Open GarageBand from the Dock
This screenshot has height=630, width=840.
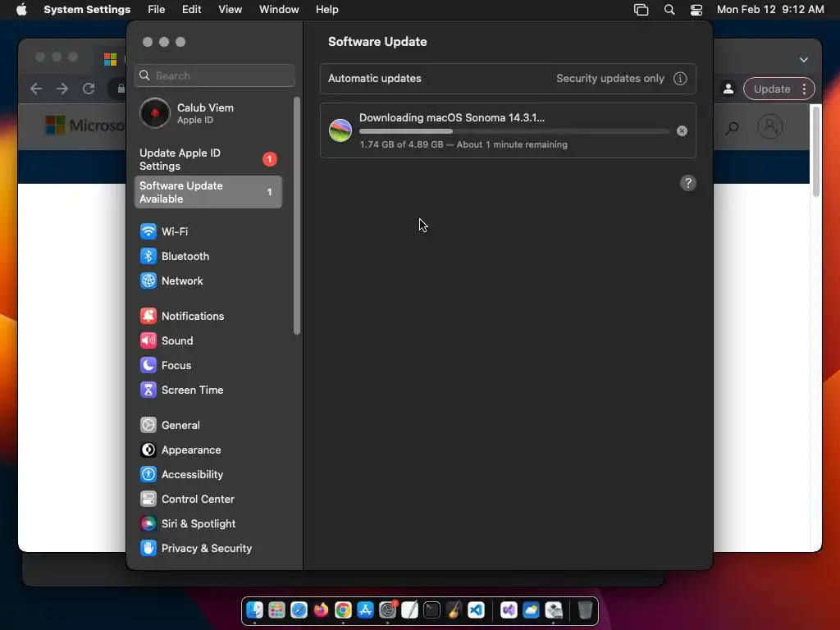(x=454, y=610)
